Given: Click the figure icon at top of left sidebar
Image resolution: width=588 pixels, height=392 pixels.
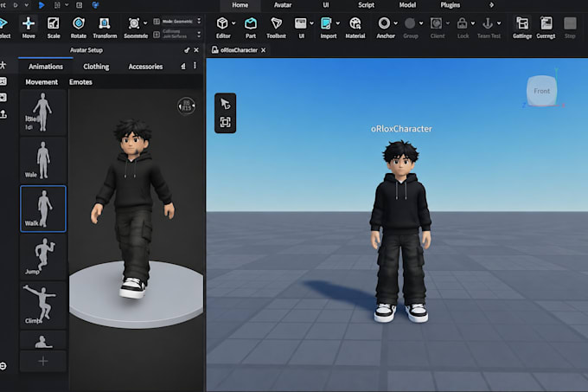Looking at the screenshot, I should [3, 65].
